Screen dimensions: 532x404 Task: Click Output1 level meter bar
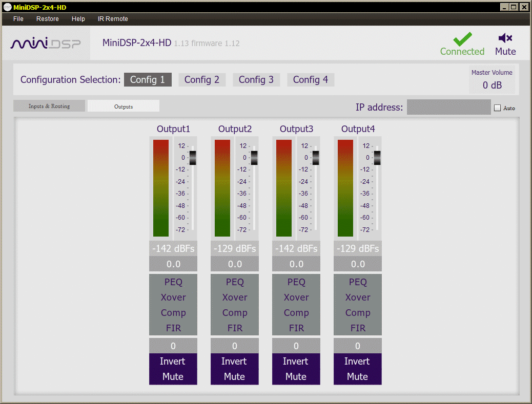[161, 188]
